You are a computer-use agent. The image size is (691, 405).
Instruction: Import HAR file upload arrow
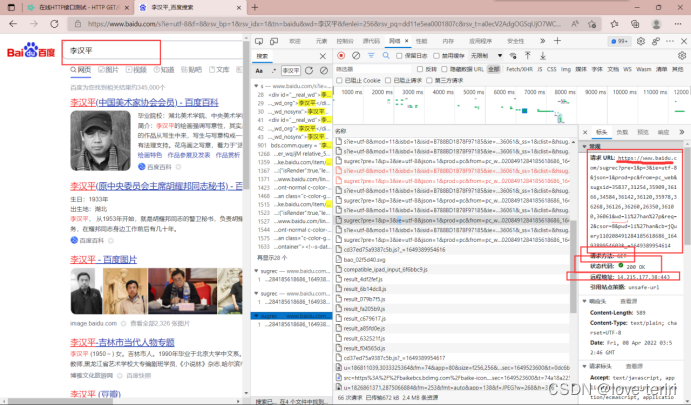(528, 56)
